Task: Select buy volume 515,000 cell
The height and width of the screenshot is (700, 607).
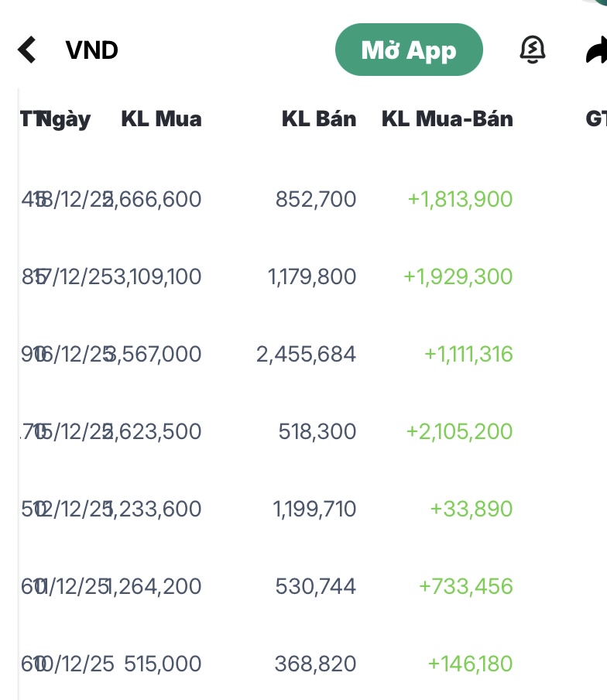Action: [x=163, y=664]
